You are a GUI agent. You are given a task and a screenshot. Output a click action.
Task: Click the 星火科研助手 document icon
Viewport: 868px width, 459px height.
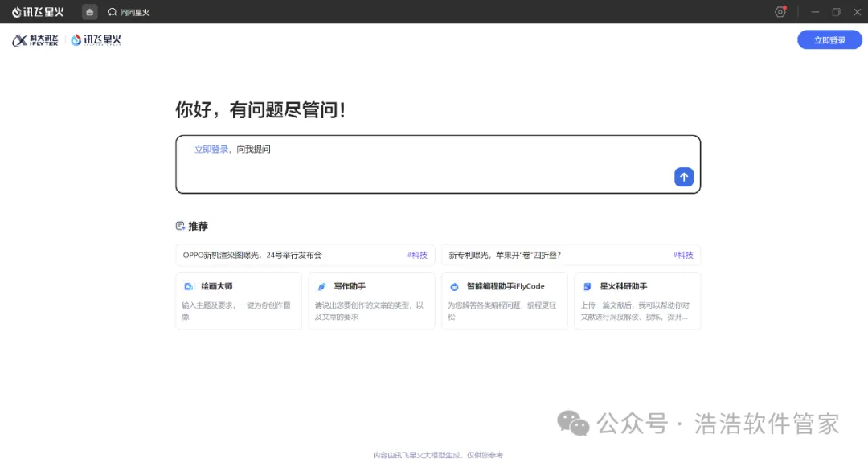coord(588,287)
